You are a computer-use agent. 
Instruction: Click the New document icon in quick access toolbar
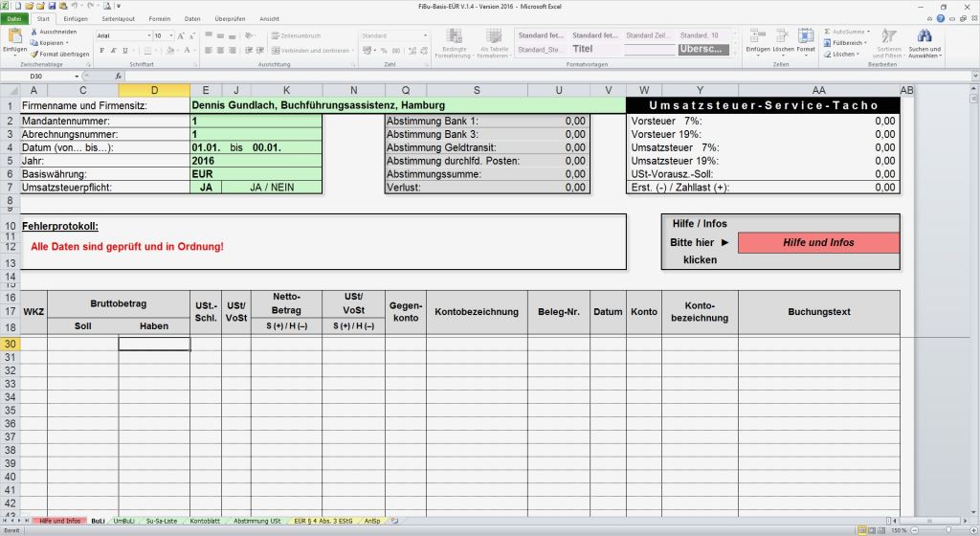coord(17,6)
